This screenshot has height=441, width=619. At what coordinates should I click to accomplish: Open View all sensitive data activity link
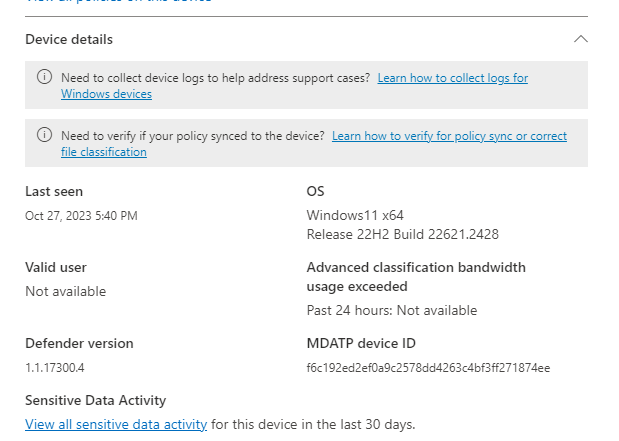[116, 424]
